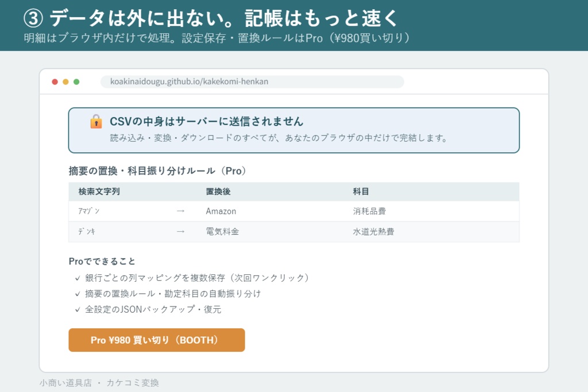
Task: Select the ﾃﾞﾝｷ search string cell
Action: [87, 232]
